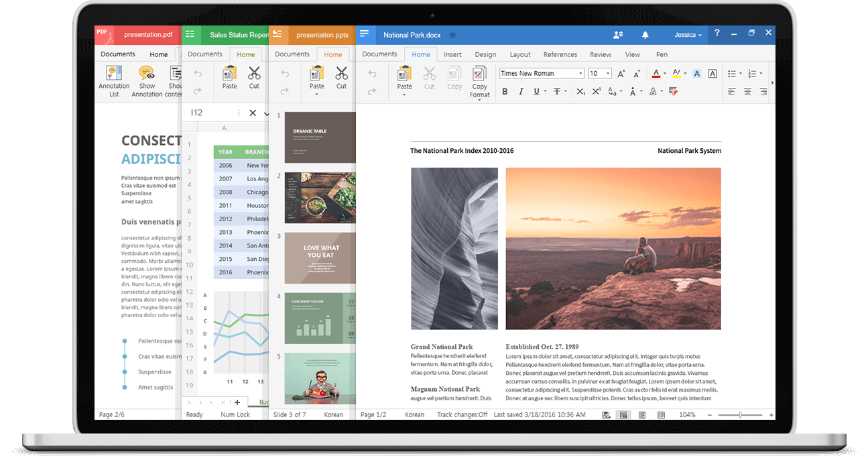The width and height of the screenshot is (868, 456).
Task: Click the save status icon in status bar
Action: coord(606,415)
